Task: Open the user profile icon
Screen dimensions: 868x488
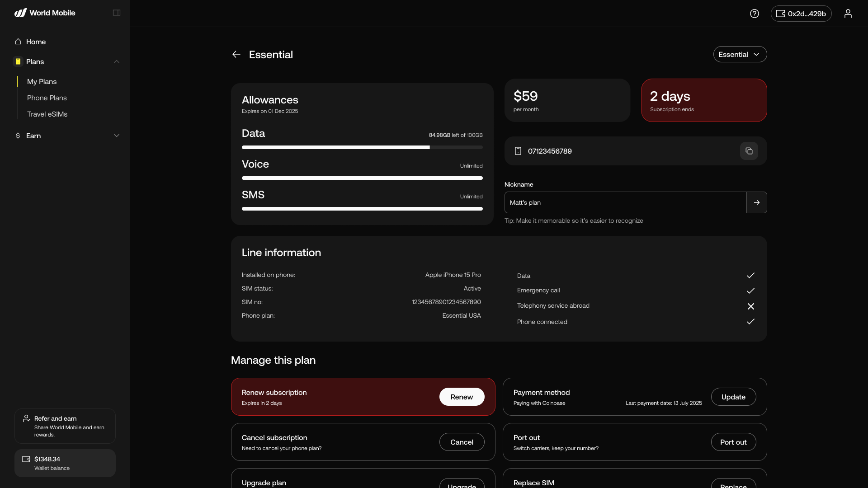Action: pyautogui.click(x=848, y=14)
